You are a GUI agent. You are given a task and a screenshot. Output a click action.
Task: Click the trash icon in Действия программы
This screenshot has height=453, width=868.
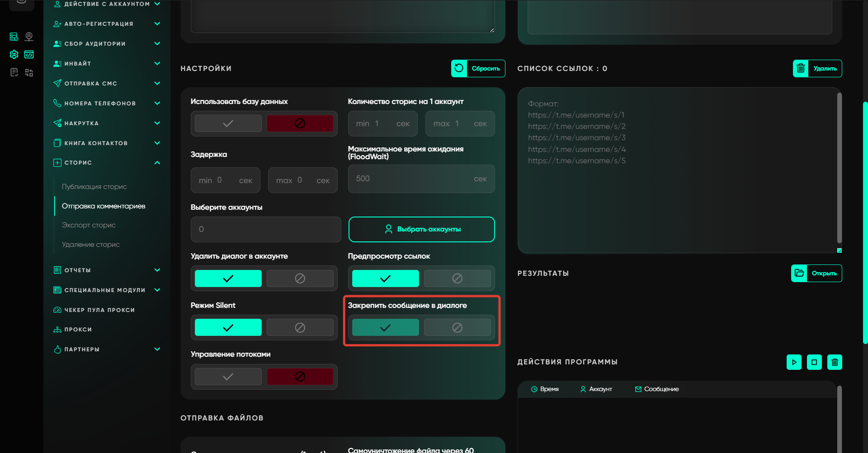tap(835, 362)
